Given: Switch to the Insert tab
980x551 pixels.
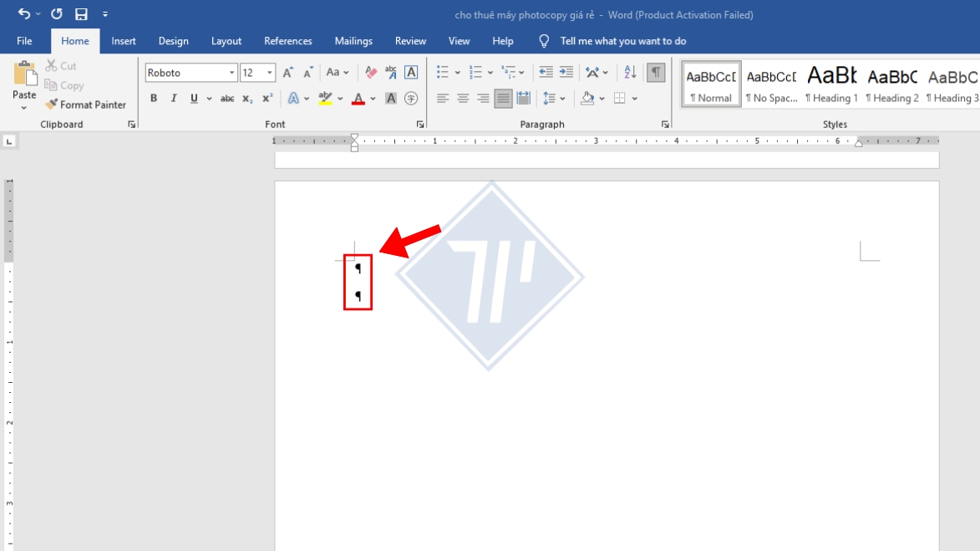Looking at the screenshot, I should pyautogui.click(x=124, y=41).
